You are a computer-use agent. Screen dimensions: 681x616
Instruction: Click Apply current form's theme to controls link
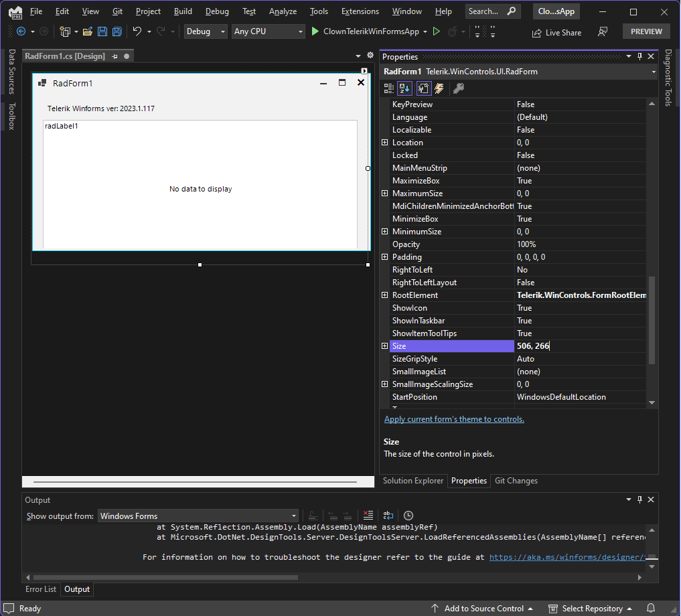454,419
